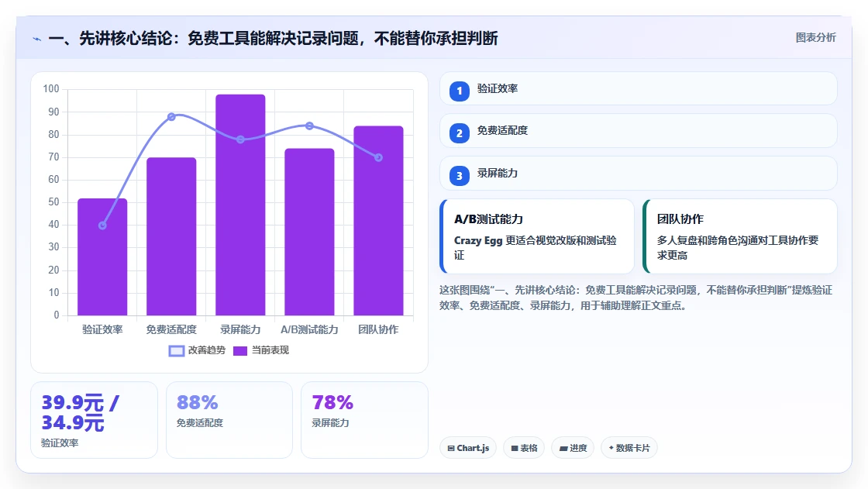Click the lightning icon beside the heading
This screenshot has width=868, height=489.
pyautogui.click(x=36, y=39)
